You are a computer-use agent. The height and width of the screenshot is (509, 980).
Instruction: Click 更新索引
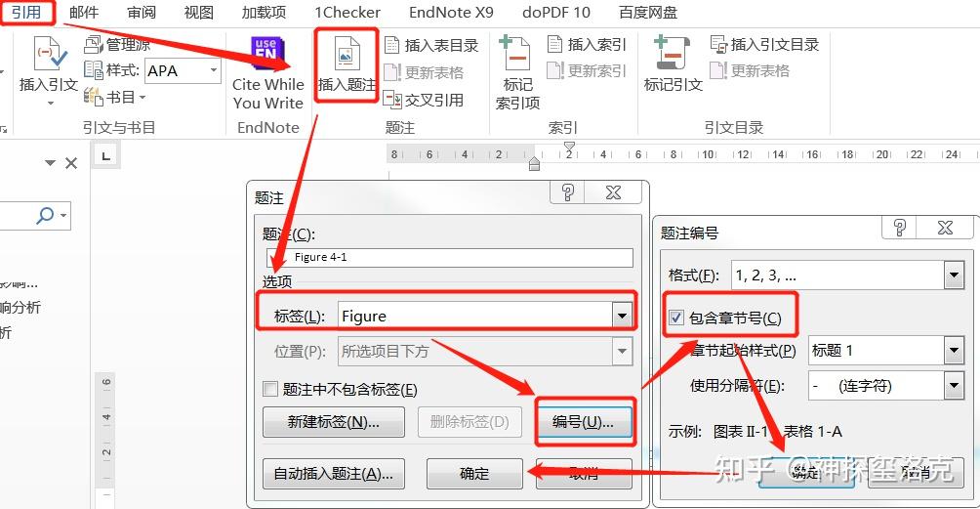click(x=587, y=70)
